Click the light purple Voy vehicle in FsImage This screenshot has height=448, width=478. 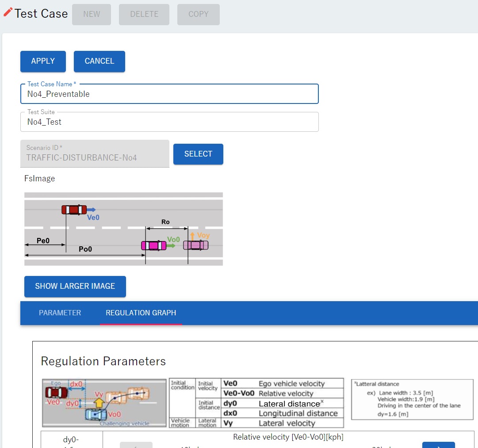pos(195,245)
